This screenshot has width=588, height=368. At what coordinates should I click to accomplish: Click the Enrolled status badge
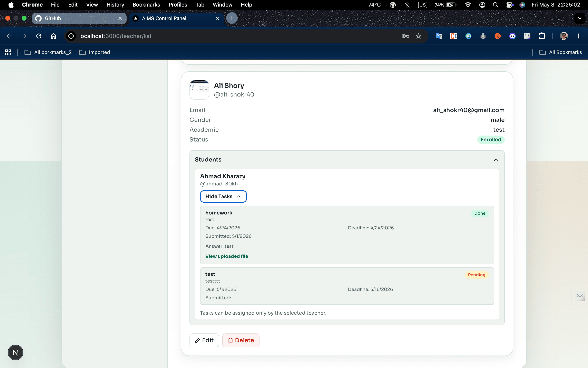[x=491, y=139]
